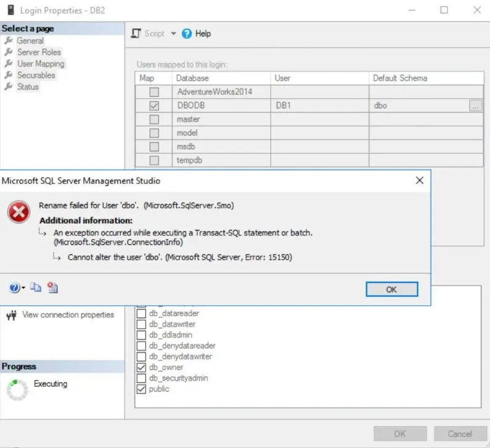Select the DB1 user cell
This screenshot has height=448, width=490.
pos(320,105)
